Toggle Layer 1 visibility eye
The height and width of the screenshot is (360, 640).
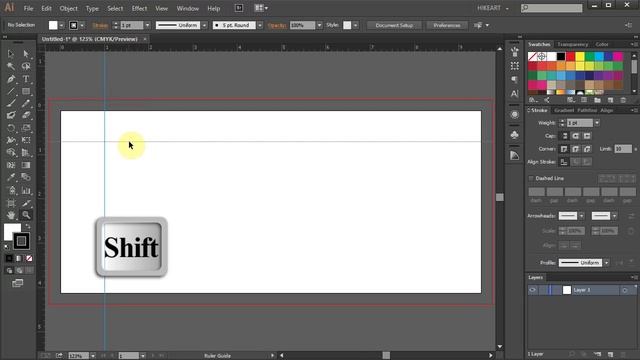532,290
